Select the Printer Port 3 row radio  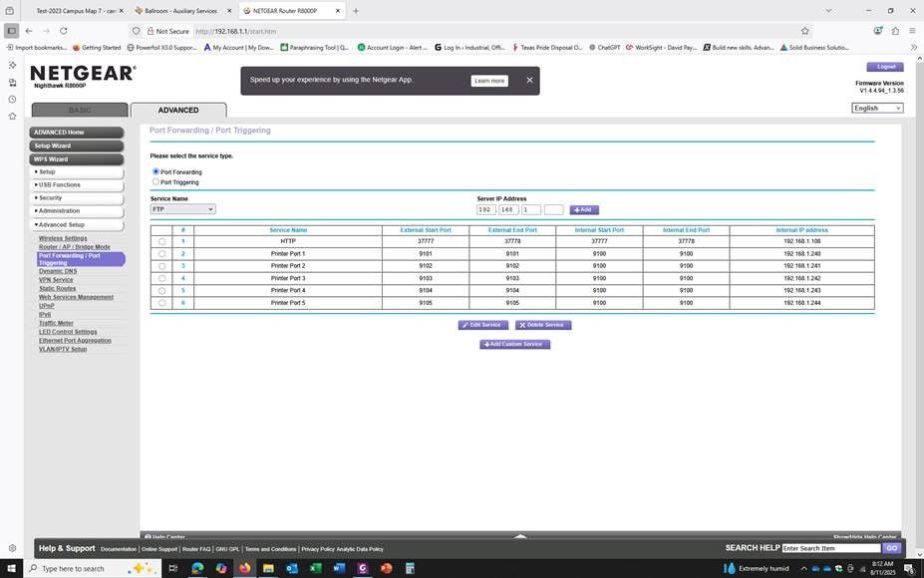click(x=161, y=278)
